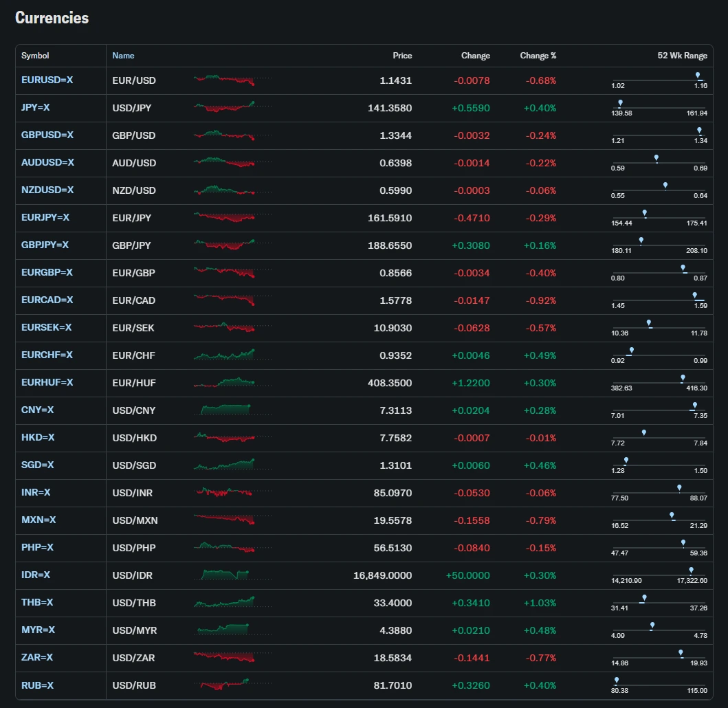Click the Currencies heading
The image size is (728, 708).
tap(52, 18)
